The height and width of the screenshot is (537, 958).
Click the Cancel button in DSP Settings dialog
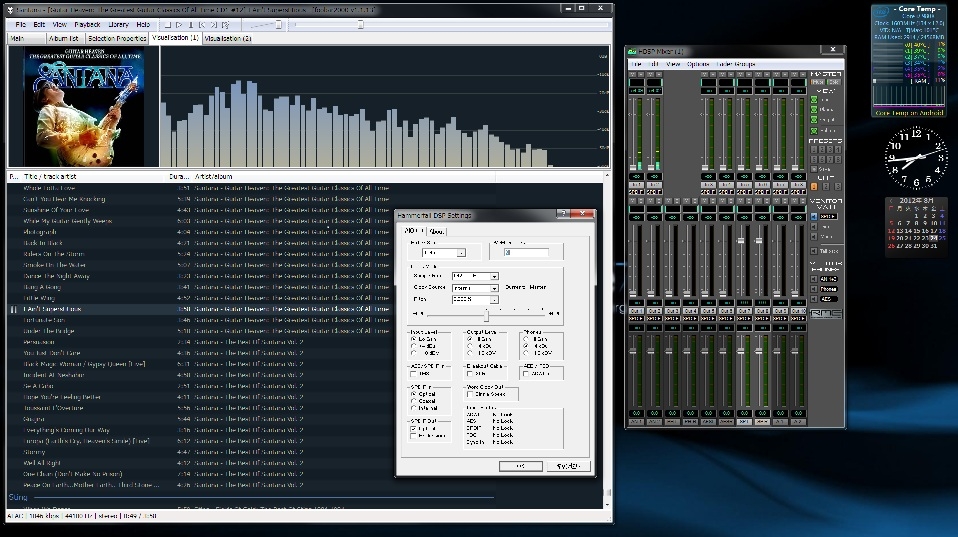pos(567,466)
